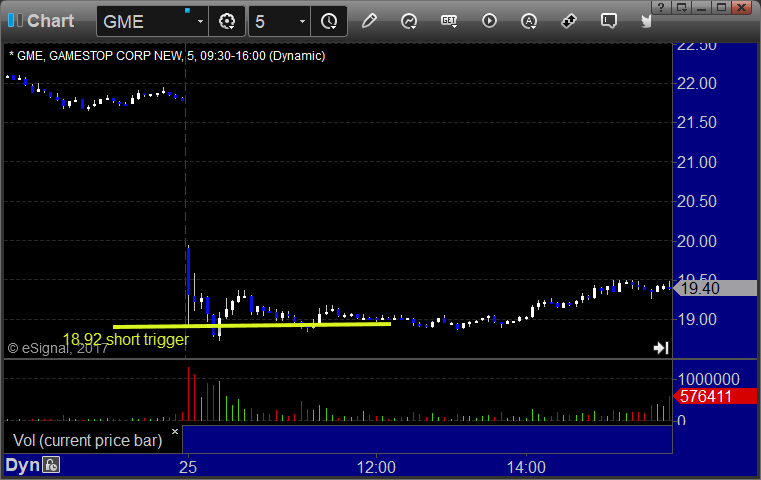Screen dimensions: 761x480
Task: Click the 18.92 short trigger annotation
Action: (x=125, y=339)
